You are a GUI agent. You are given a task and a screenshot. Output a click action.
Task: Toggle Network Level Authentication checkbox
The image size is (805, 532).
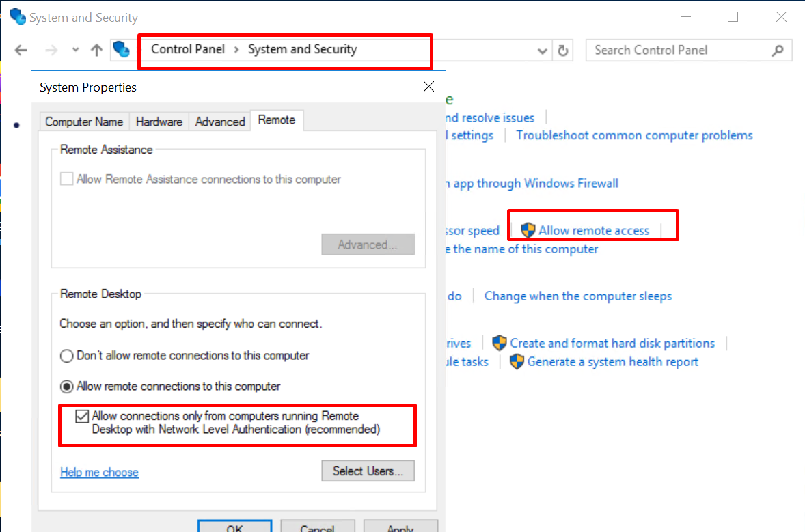[82, 416]
